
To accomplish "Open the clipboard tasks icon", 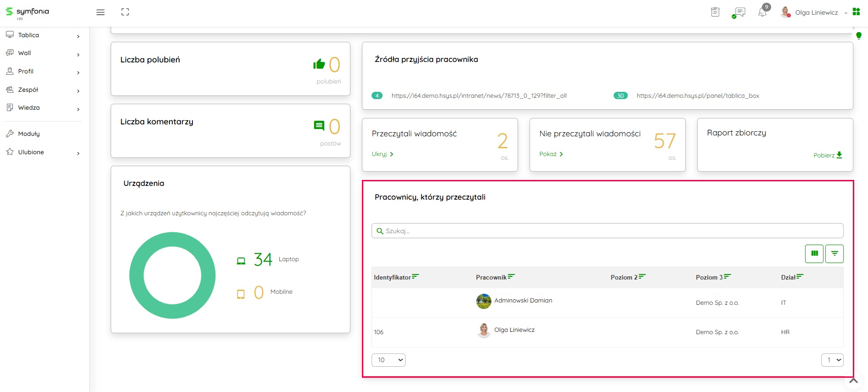I will tap(715, 12).
